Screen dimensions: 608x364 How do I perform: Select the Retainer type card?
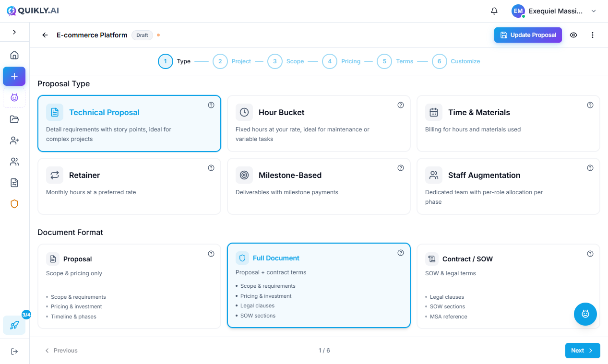[x=129, y=186]
